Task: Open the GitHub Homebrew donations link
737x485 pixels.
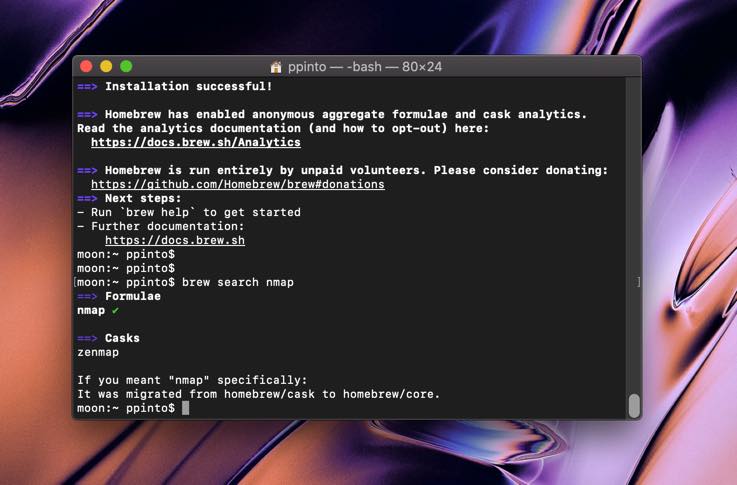Action: coord(237,184)
